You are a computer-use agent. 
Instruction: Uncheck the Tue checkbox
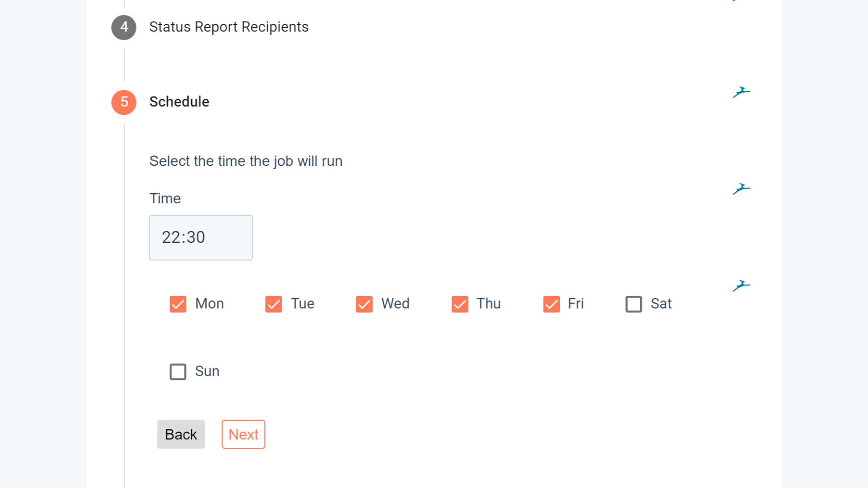(273, 304)
